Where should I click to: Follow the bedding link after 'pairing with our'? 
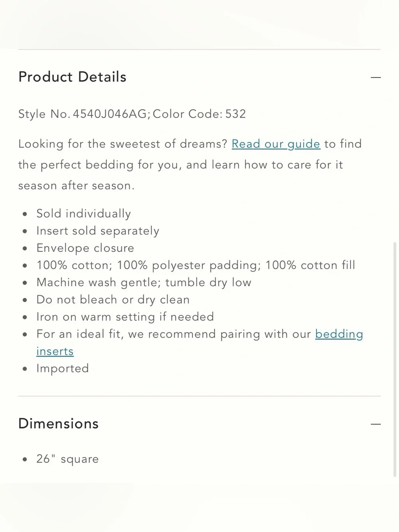point(339,334)
